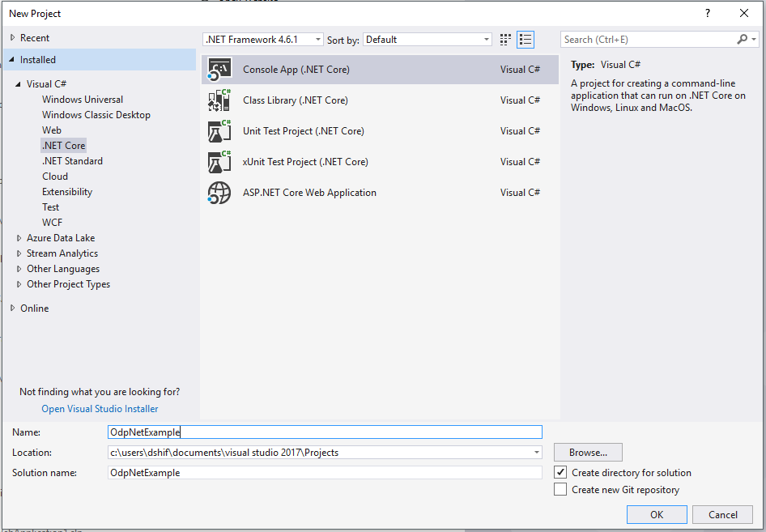Viewport: 766px width, 532px height.
Task: Close the New Project dialog
Action: pos(744,13)
